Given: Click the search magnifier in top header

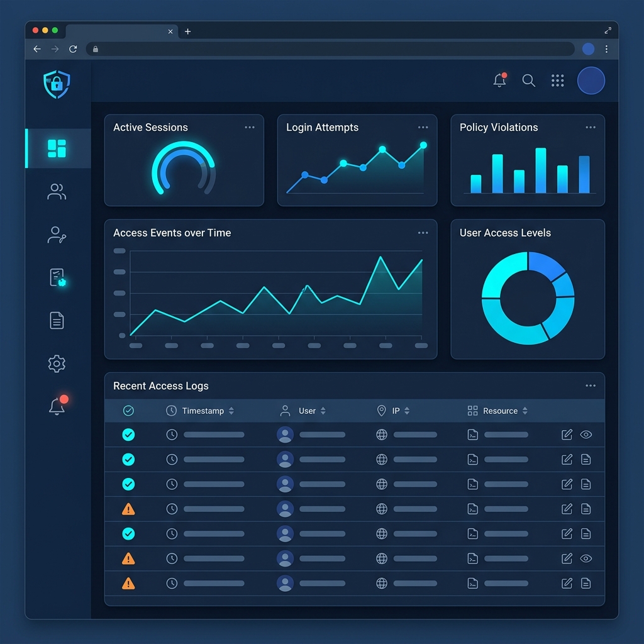Looking at the screenshot, I should coord(528,80).
